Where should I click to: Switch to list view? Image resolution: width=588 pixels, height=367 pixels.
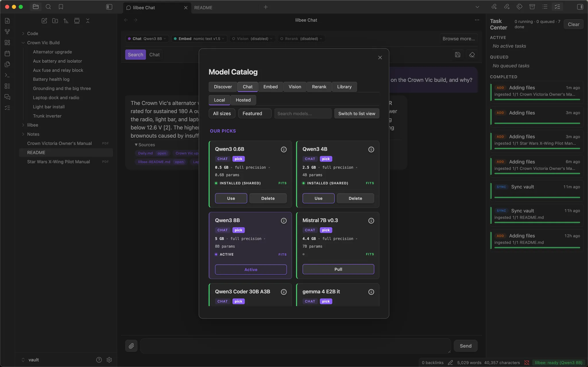point(357,114)
